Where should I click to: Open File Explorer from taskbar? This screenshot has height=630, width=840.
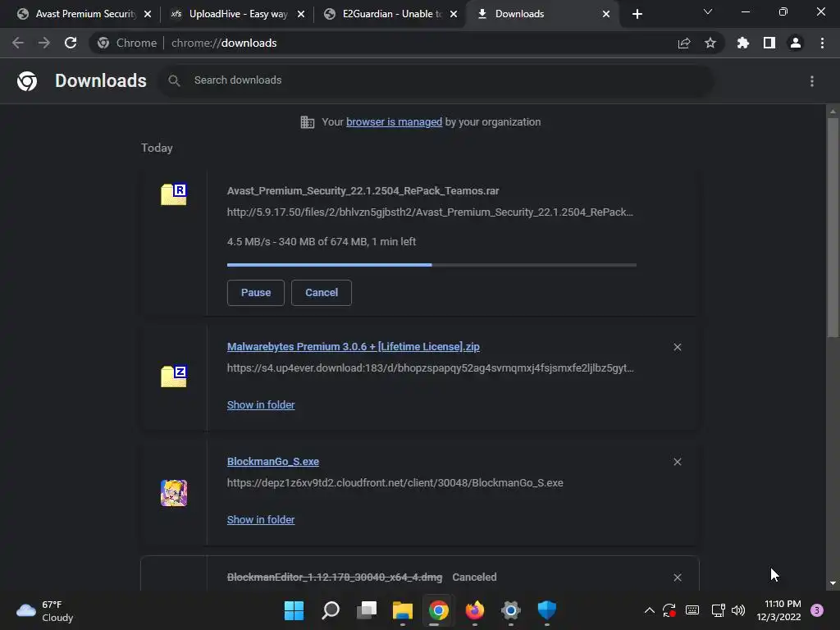point(402,610)
